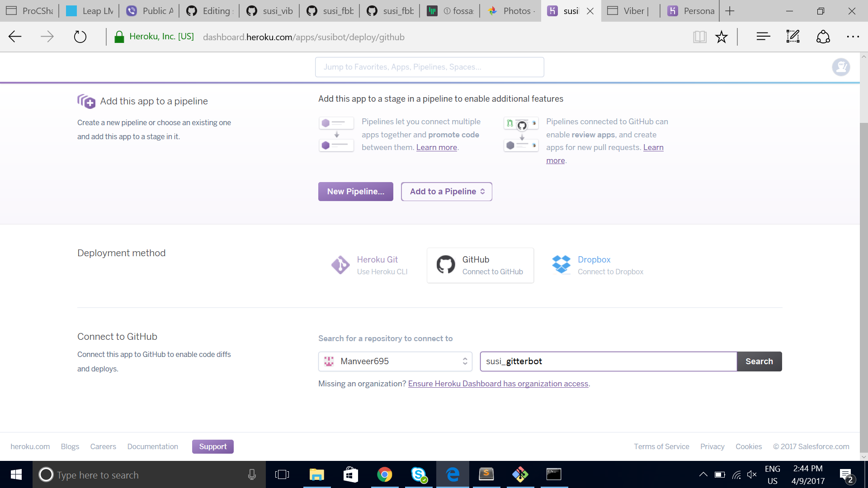This screenshot has width=868, height=488.
Task: Click the Search repository button
Action: point(759,361)
